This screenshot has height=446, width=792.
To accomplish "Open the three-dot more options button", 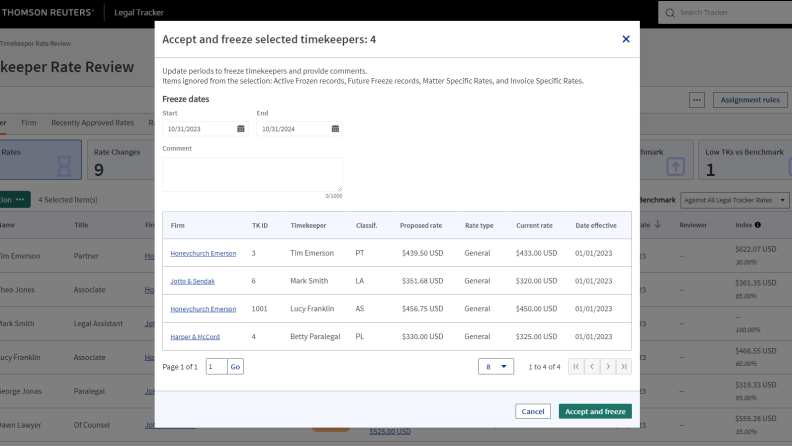I will (697, 100).
